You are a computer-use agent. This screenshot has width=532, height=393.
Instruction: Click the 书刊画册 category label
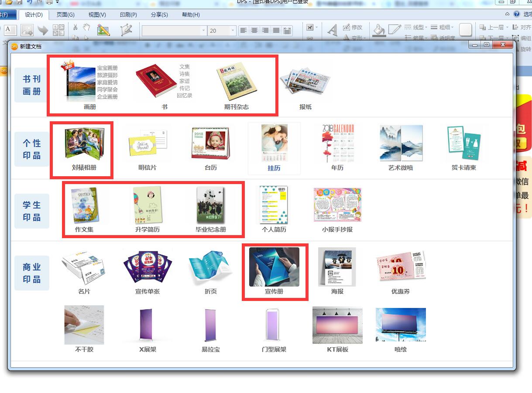tap(31, 85)
